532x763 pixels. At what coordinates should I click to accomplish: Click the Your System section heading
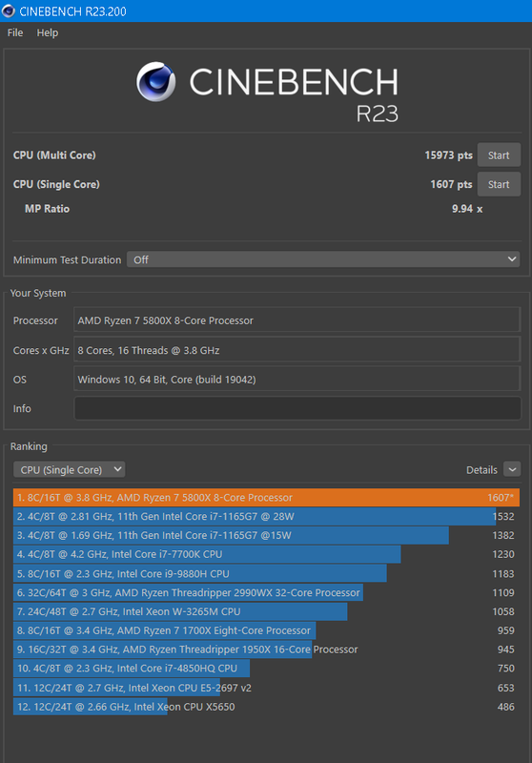click(38, 293)
